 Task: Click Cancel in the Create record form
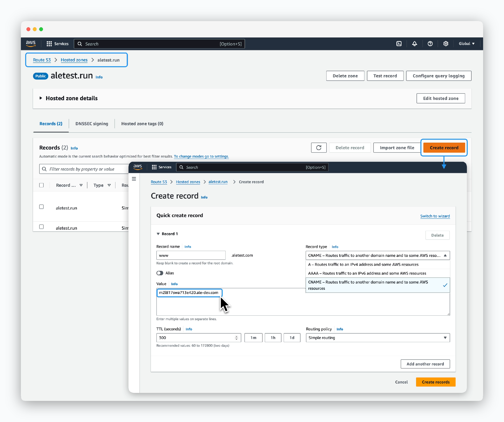pyautogui.click(x=401, y=382)
